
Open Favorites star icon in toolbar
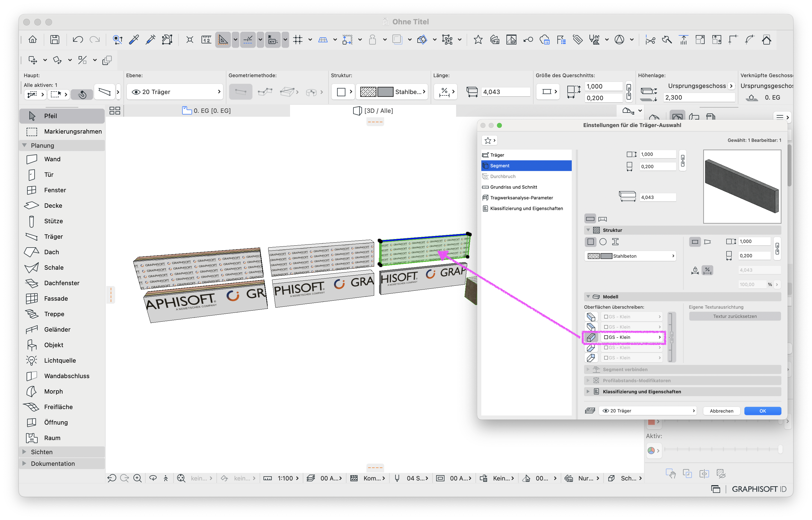tap(478, 40)
